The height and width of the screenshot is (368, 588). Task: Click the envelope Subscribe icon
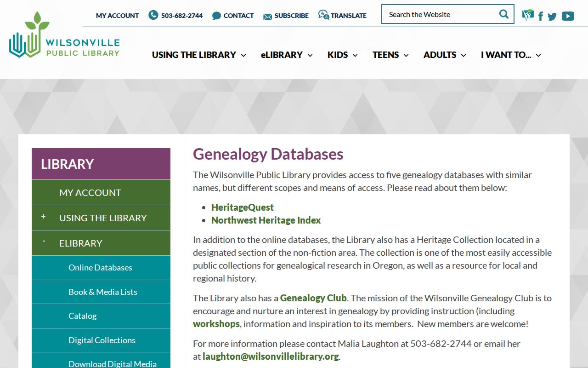tap(267, 17)
